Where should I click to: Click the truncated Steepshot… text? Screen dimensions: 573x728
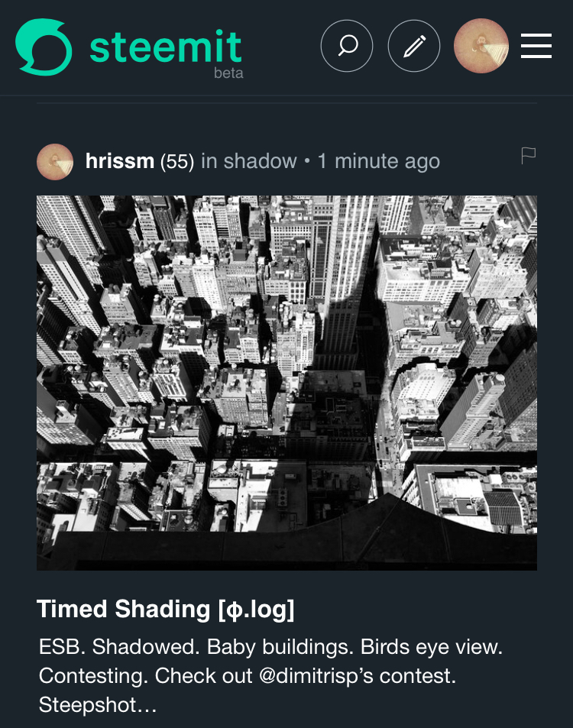[x=97, y=704]
